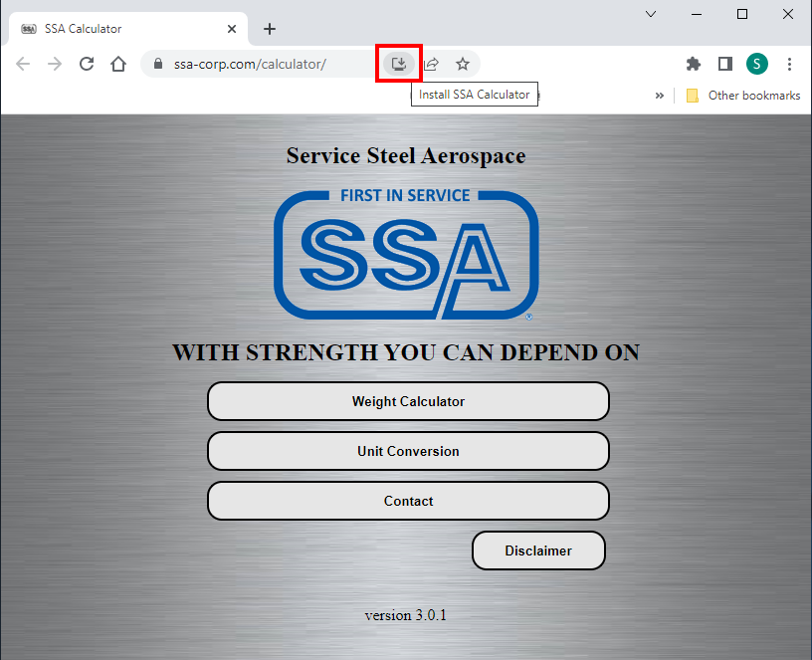
Task: Open the green S profile avatar
Action: point(756,64)
